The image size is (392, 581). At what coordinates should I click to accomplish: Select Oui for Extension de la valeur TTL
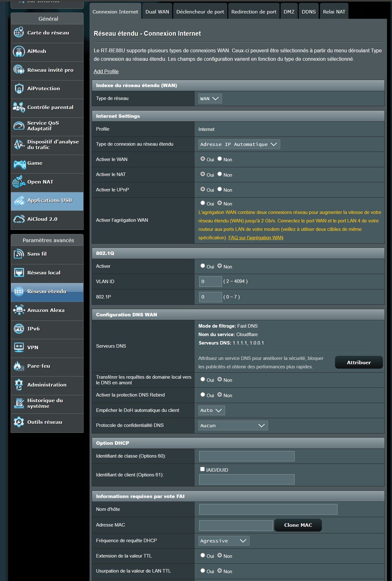coord(203,555)
